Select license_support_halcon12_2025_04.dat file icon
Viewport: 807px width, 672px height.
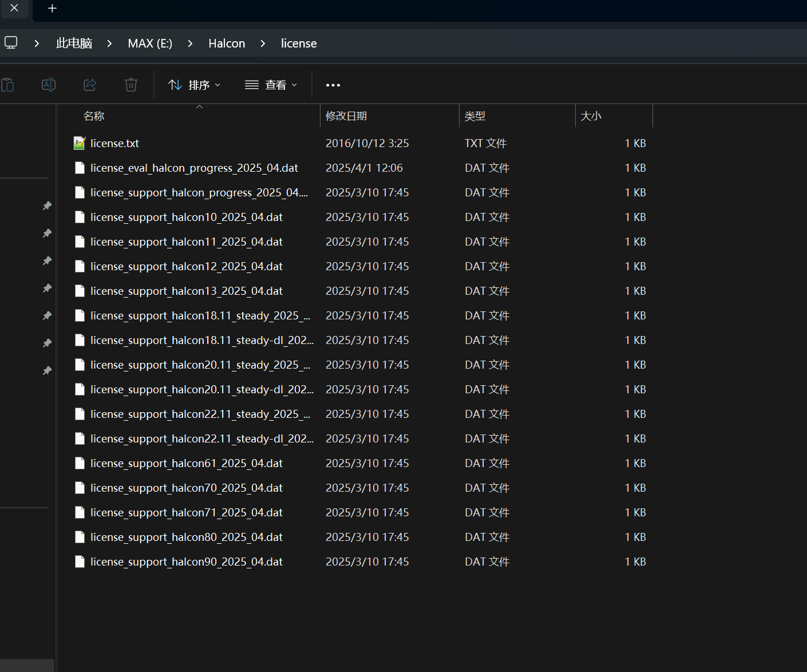[x=80, y=266]
